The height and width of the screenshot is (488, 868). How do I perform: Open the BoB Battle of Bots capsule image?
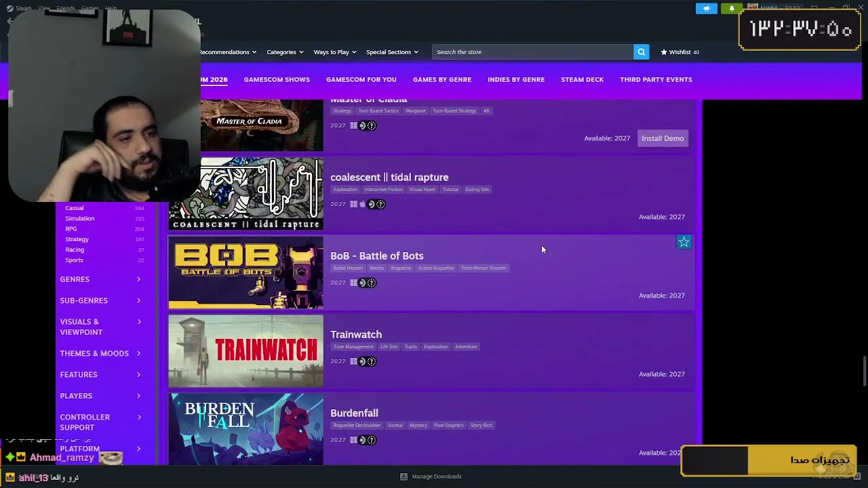coord(246,272)
